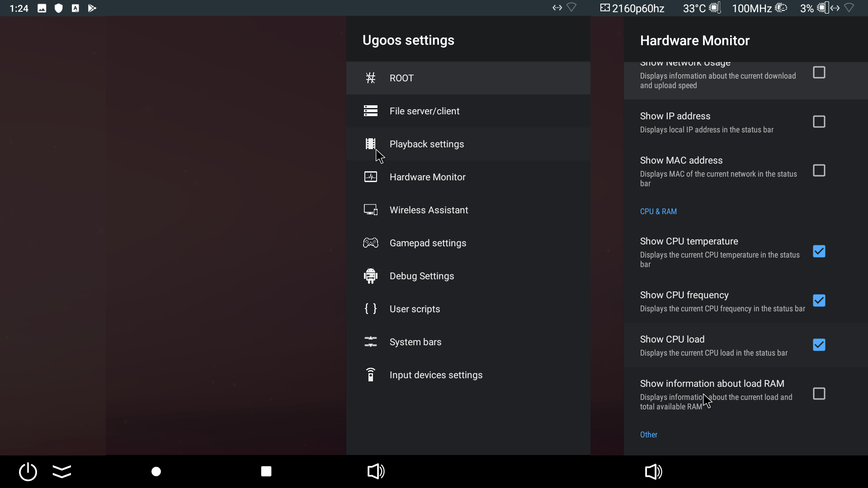Enable Show IP address checkbox

tap(819, 122)
